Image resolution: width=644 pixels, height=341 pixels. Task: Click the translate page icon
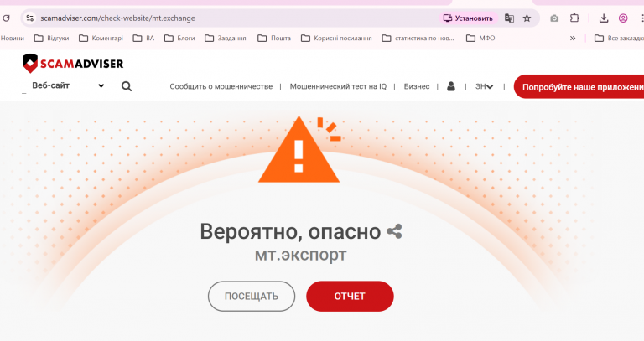tap(509, 18)
